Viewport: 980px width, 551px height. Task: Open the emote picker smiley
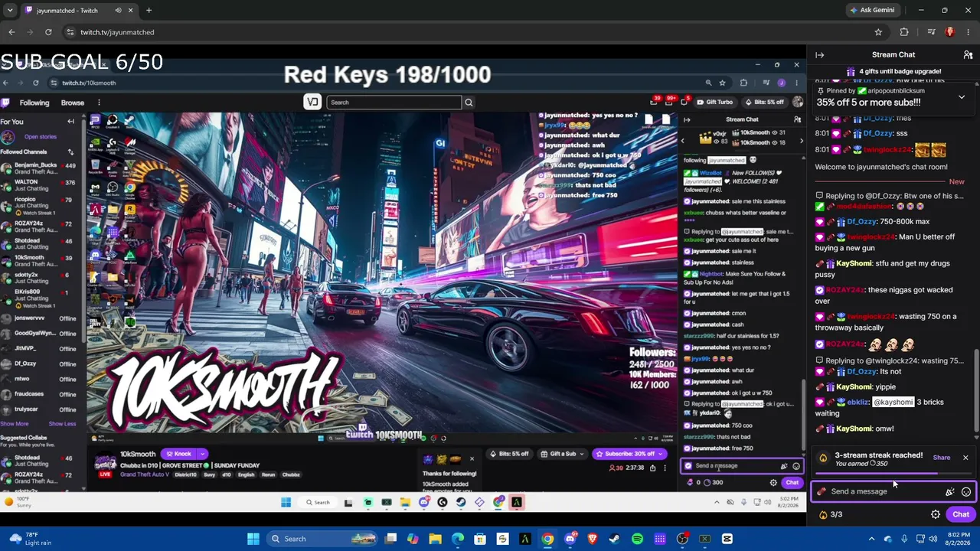tap(966, 492)
